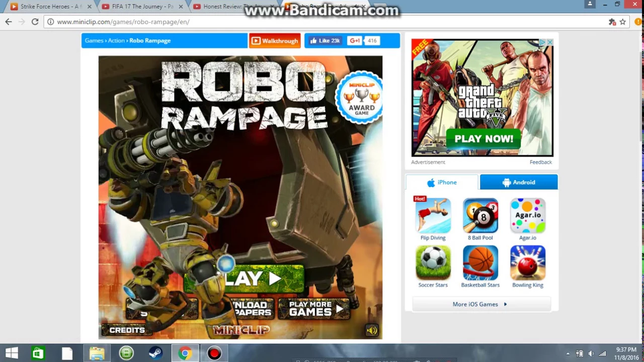644x362 pixels.
Task: Click the Walkthrough button
Action: tap(275, 41)
